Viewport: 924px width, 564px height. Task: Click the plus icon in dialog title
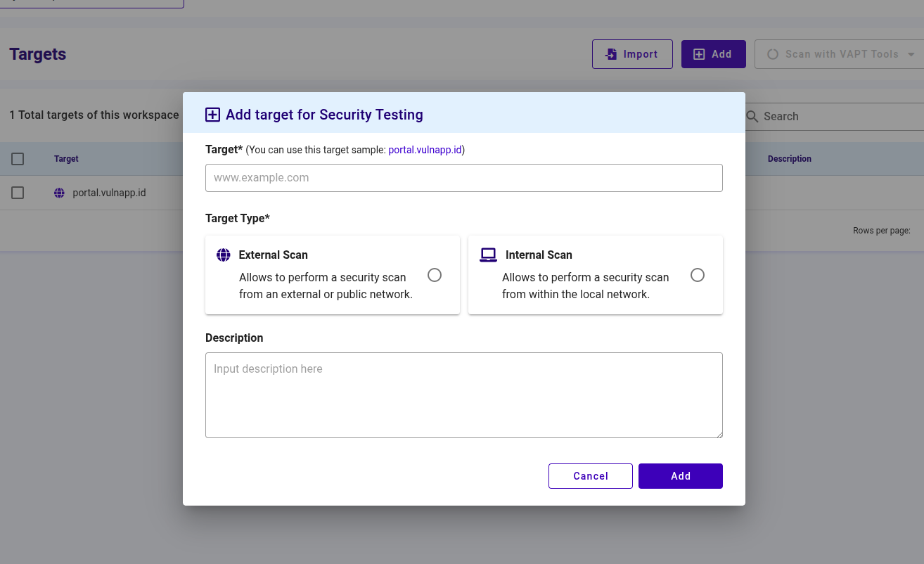coord(212,115)
